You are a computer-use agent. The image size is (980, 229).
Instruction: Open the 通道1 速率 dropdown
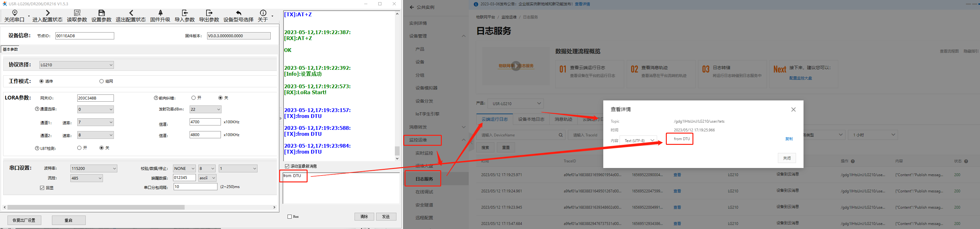pyautogui.click(x=95, y=122)
